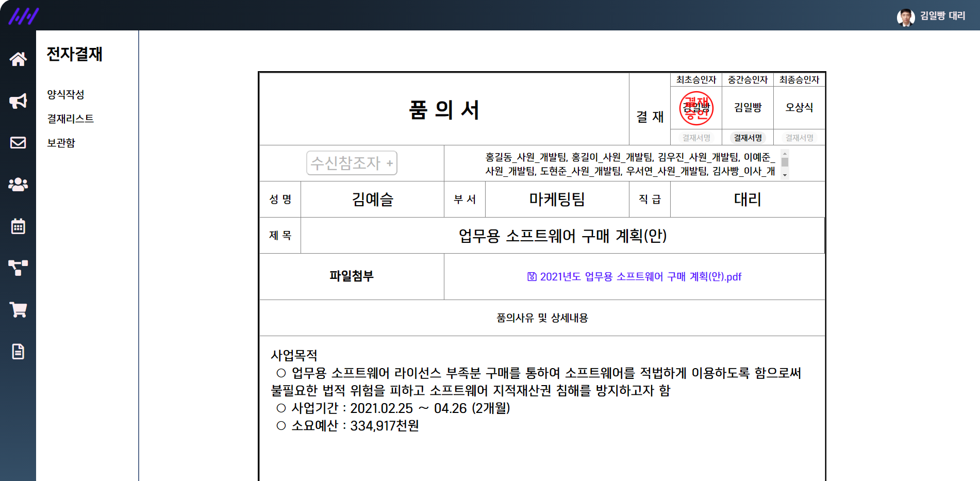Image resolution: width=980 pixels, height=481 pixels.
Task: Open the announcements megaphone icon
Action: coord(18,101)
